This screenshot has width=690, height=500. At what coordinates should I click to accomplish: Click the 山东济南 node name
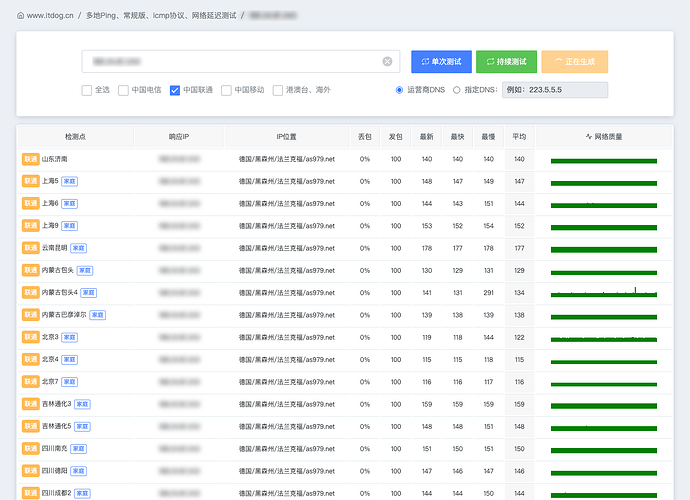point(55,159)
